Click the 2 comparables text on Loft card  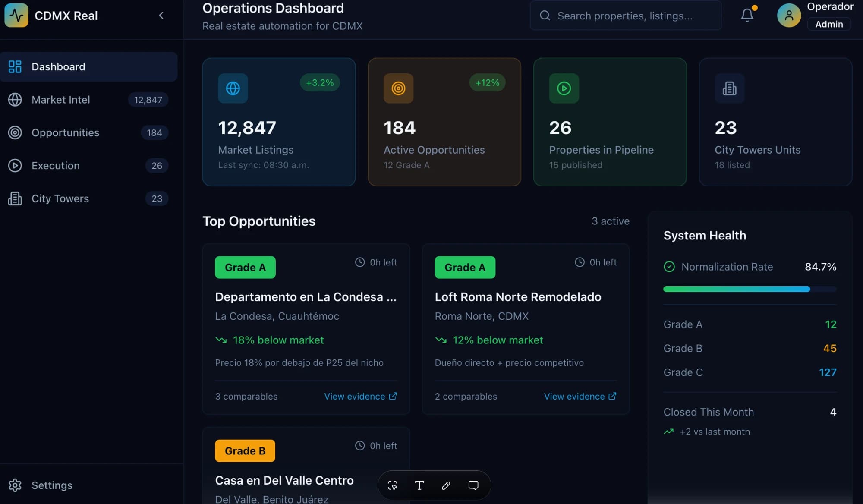coord(466,396)
